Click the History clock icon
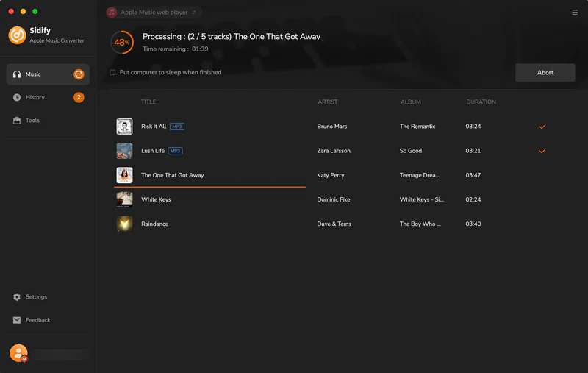Viewport: 588px width, 373px height. [x=17, y=98]
